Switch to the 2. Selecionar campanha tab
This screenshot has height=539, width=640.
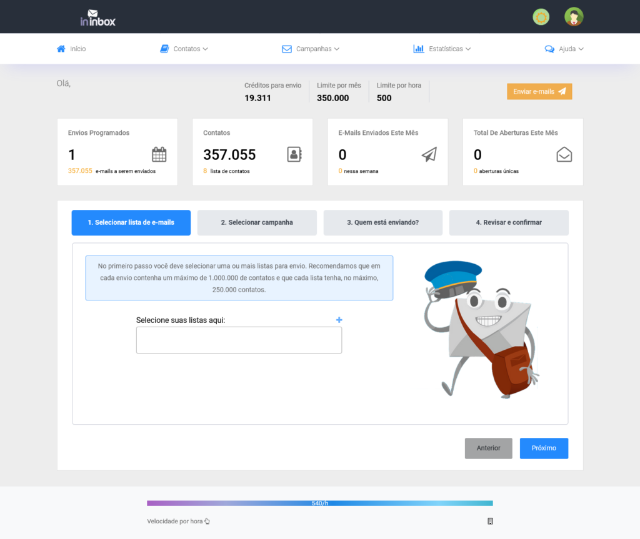point(257,222)
